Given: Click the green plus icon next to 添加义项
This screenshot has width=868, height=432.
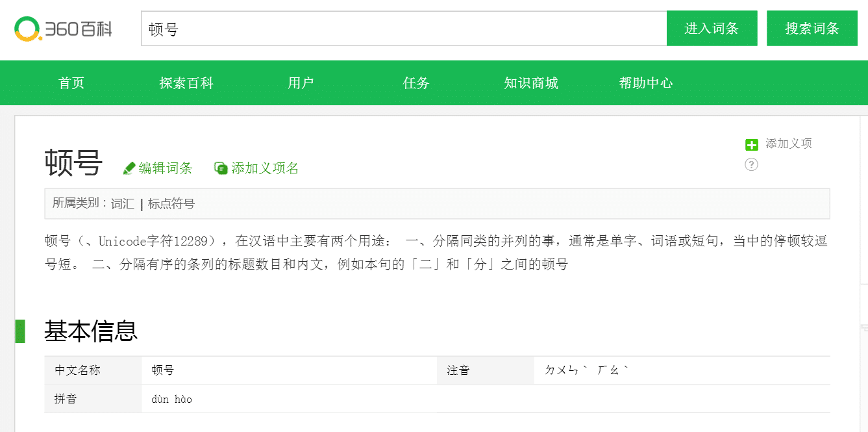Looking at the screenshot, I should 752,144.
